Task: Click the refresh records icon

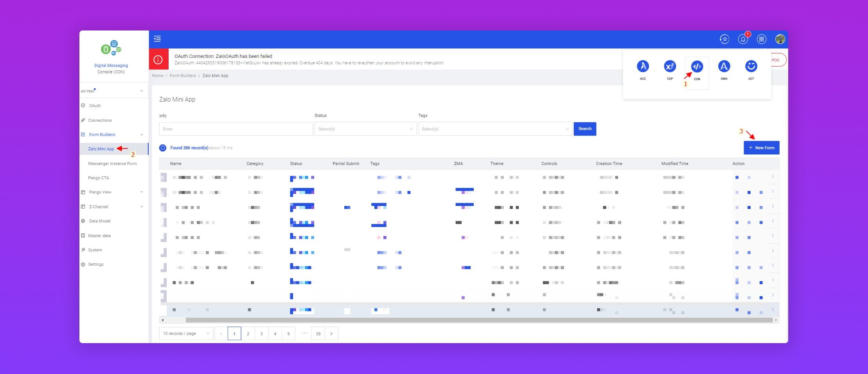Action: point(163,148)
